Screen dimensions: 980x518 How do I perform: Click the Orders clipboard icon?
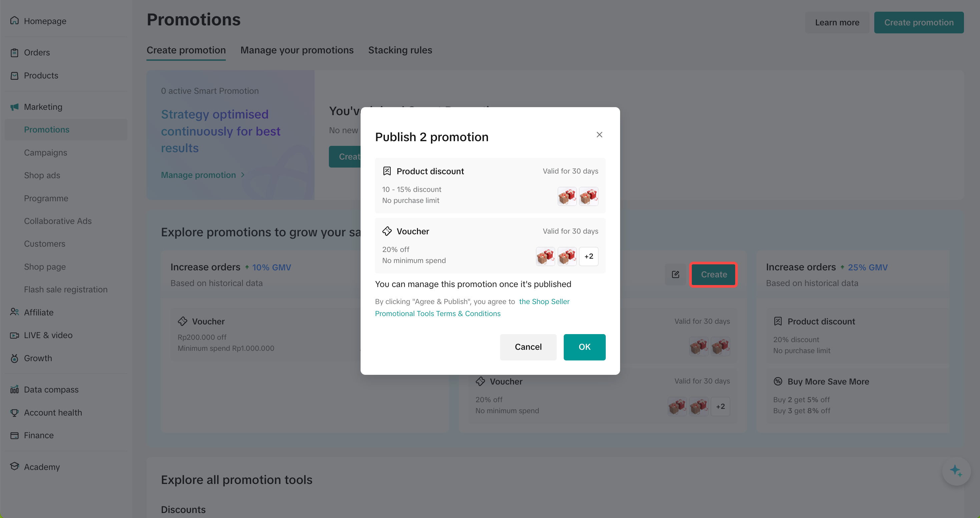point(14,52)
